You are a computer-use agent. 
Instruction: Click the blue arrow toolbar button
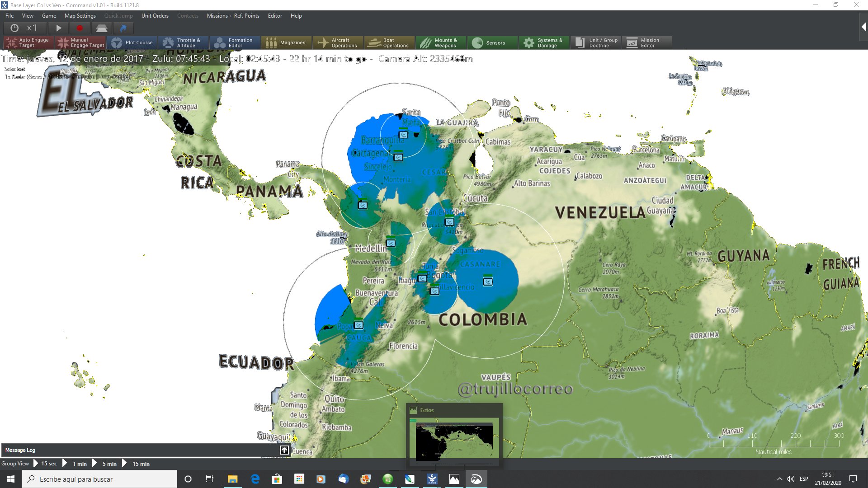123,28
